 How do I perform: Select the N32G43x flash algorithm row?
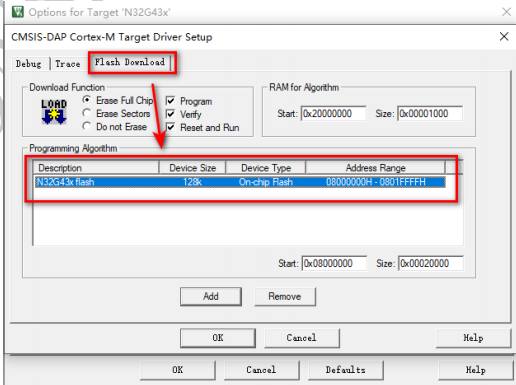coord(240,182)
